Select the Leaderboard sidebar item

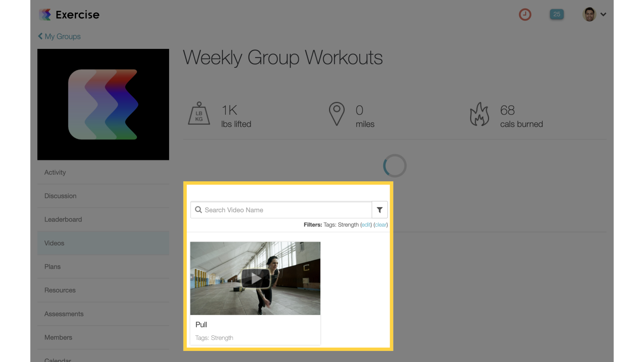[63, 219]
